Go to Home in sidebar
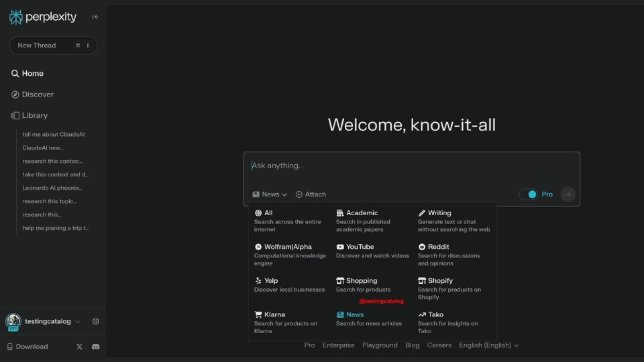The width and height of the screenshot is (644, 362). 27,74
